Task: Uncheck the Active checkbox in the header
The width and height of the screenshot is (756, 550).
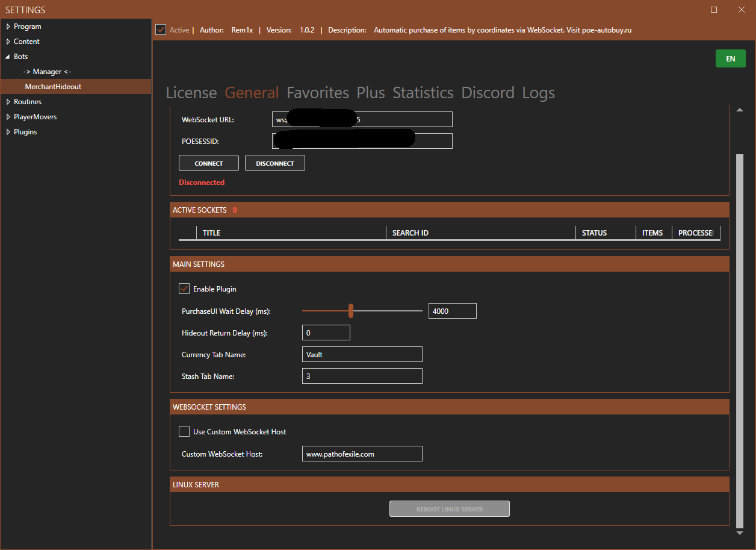Action: (160, 29)
